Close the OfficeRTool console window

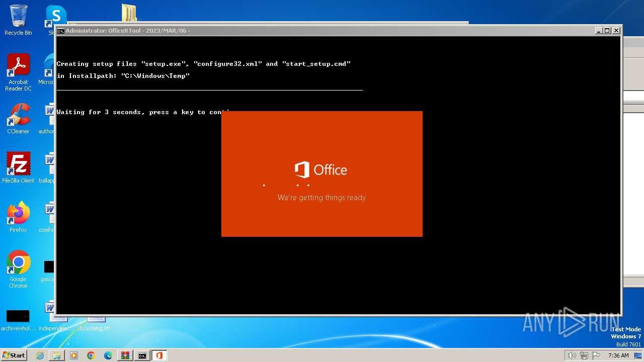pos(616,31)
